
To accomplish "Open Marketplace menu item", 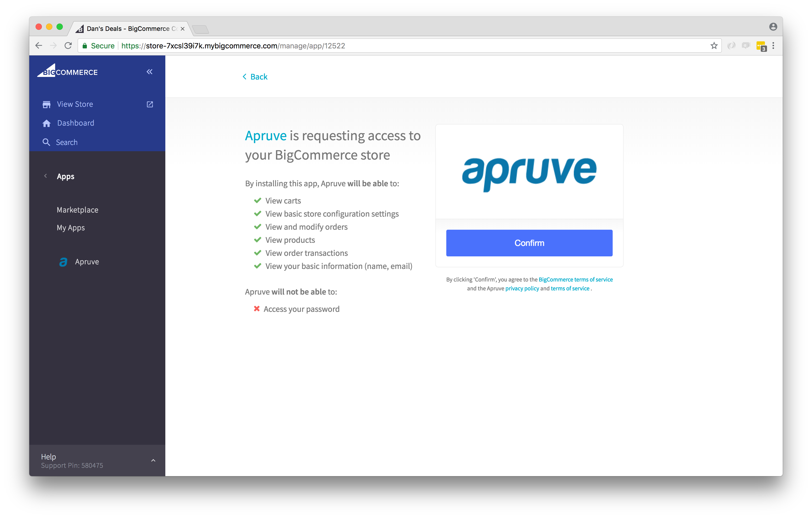I will 77,210.
